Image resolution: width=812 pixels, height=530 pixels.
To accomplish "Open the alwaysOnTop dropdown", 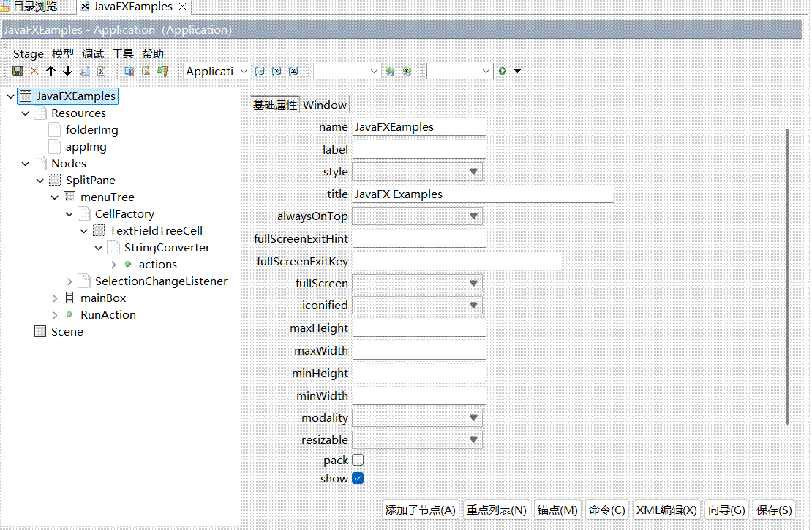I will tap(418, 216).
